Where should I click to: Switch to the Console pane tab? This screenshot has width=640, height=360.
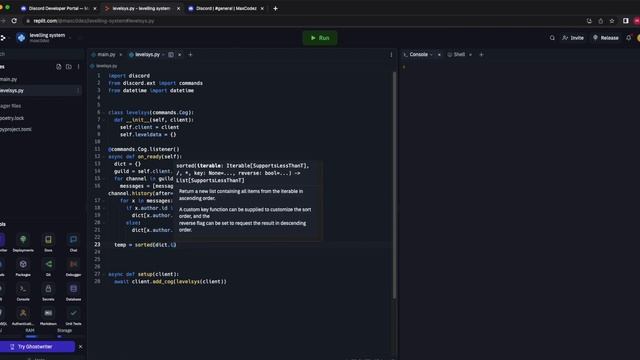(418, 55)
